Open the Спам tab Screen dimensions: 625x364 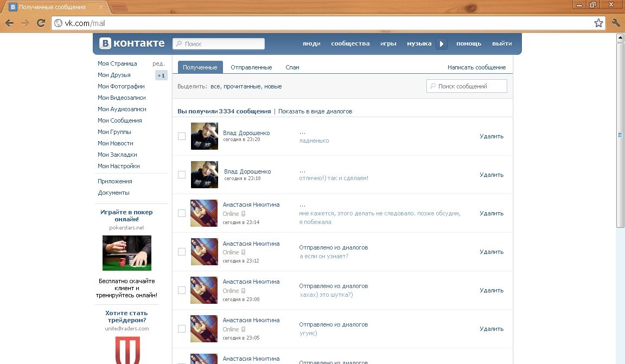(x=292, y=67)
